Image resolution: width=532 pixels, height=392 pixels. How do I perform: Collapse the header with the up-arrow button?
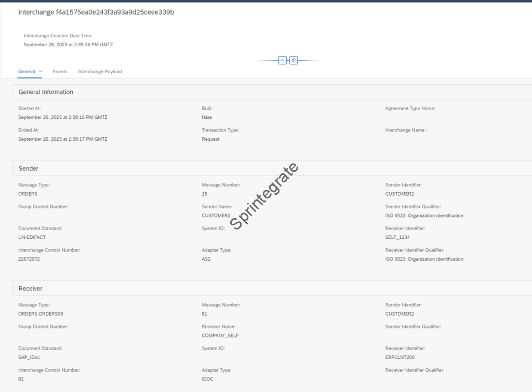click(283, 60)
